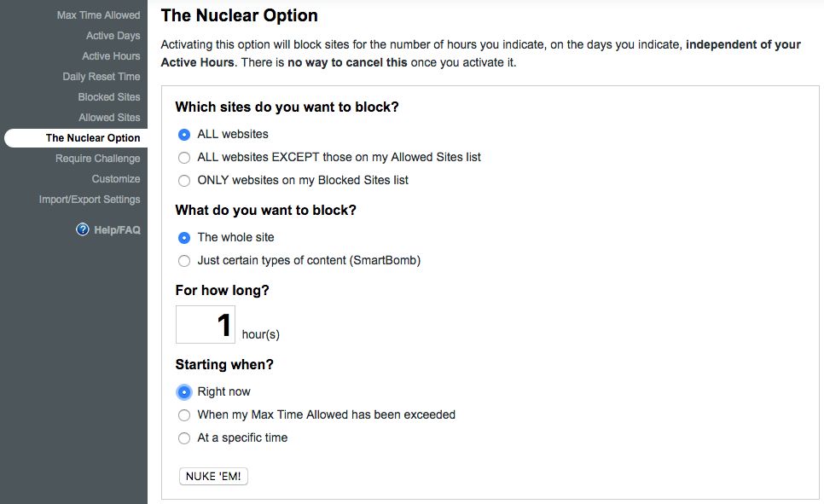Open Import/Export Settings page
824x504 pixels.
coord(90,200)
